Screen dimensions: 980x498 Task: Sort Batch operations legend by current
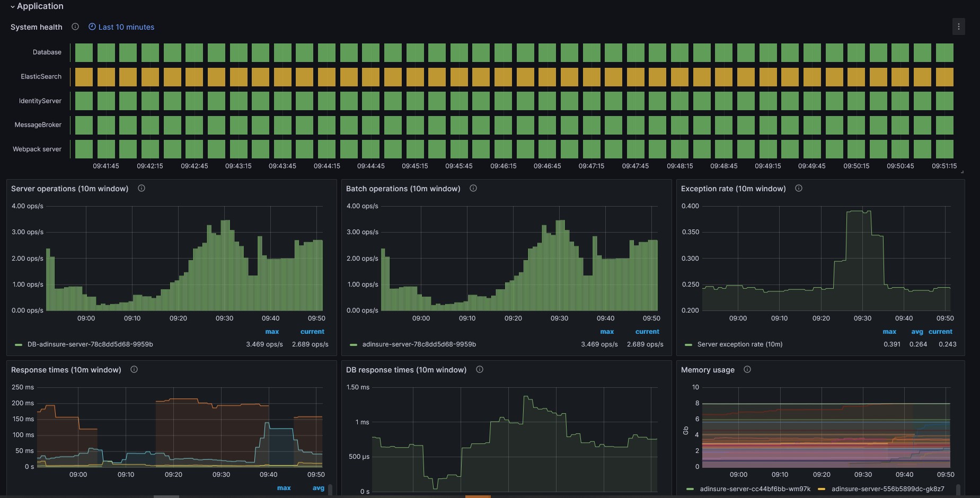point(647,332)
